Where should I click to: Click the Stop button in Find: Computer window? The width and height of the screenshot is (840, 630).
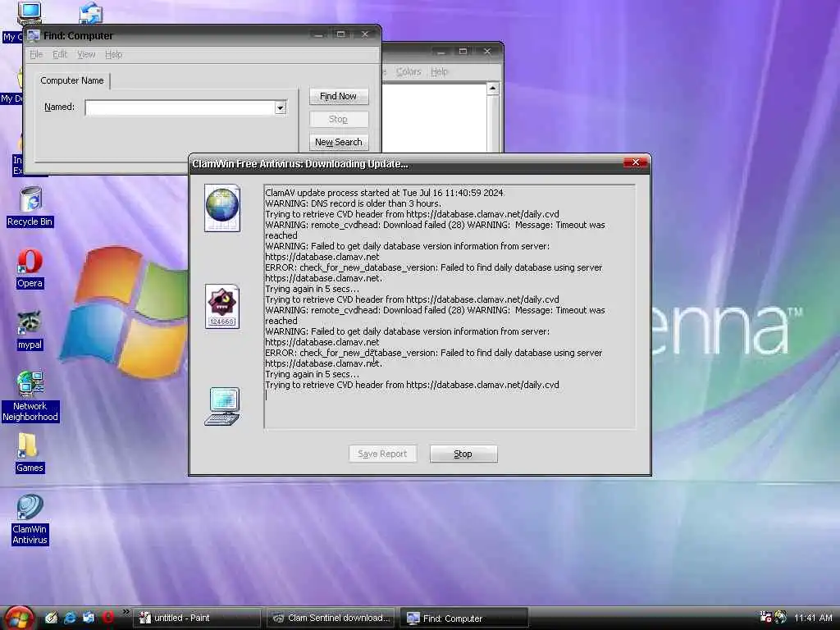[x=339, y=119]
